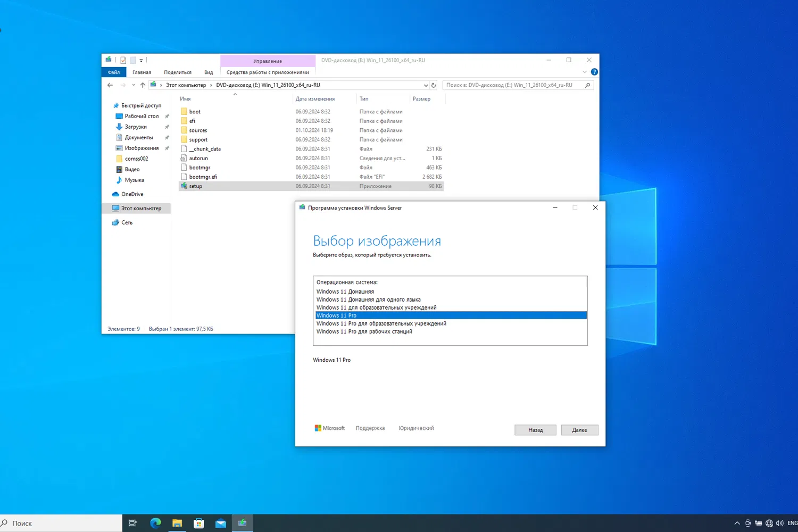The width and height of the screenshot is (798, 532).
Task: Open the 'Юридический' link in setup
Action: pos(417,428)
